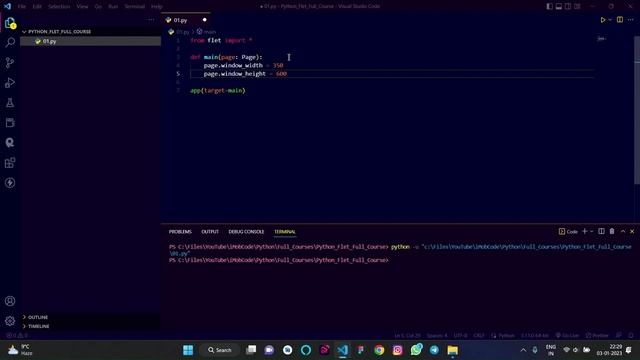The height and width of the screenshot is (360, 640).
Task: Toggle the primary side bar layout icon
Action: [550, 6]
